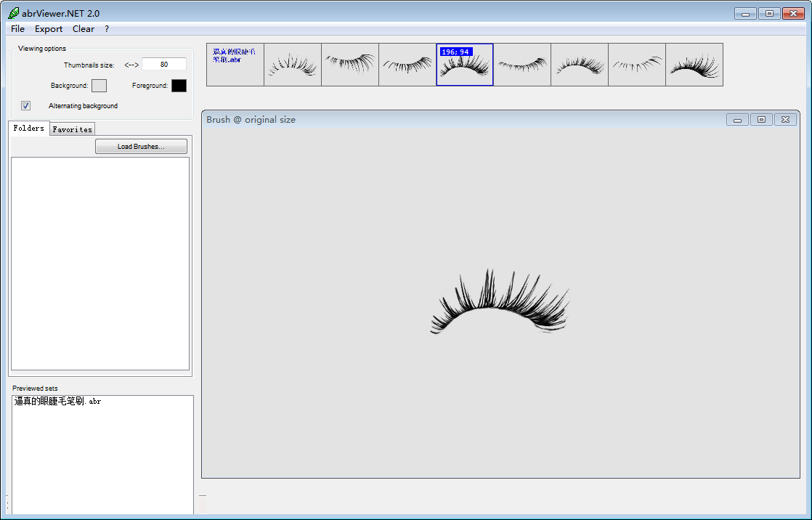The image size is (812, 520).
Task: Maximize the Brush @ original size window
Action: [760, 120]
